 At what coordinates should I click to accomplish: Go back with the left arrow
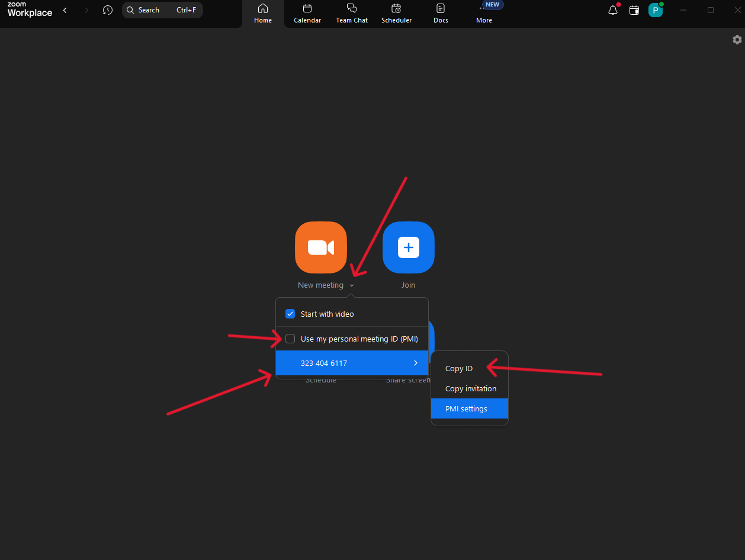(65, 10)
